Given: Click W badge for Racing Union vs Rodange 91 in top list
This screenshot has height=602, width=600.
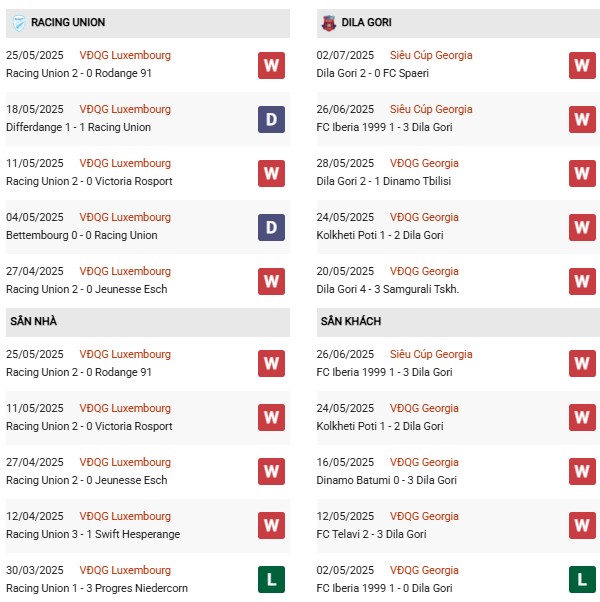Looking at the screenshot, I should coord(271,65).
